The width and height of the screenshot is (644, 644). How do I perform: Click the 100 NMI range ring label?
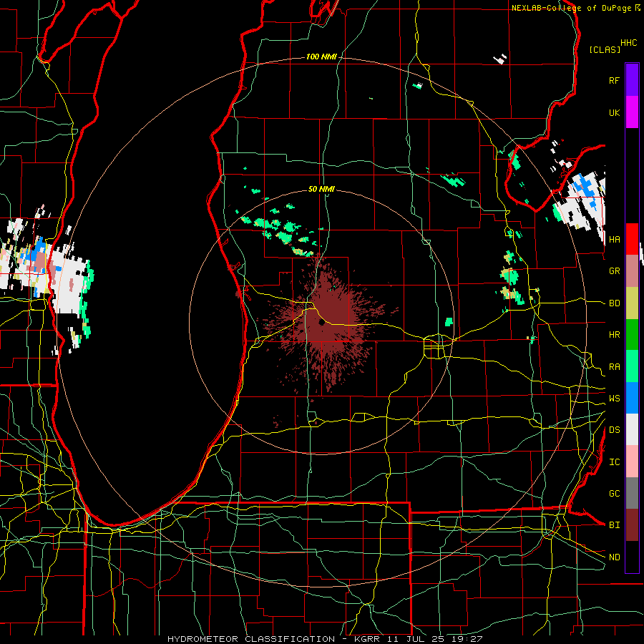[321, 57]
